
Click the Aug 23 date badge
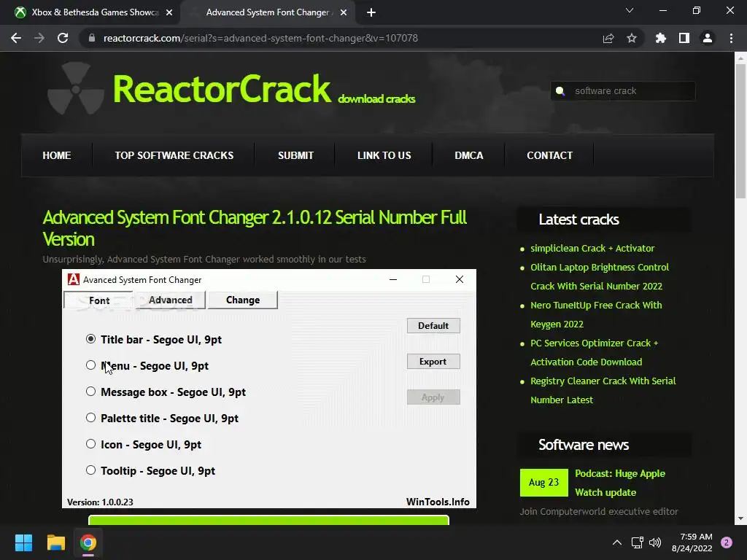pos(543,483)
